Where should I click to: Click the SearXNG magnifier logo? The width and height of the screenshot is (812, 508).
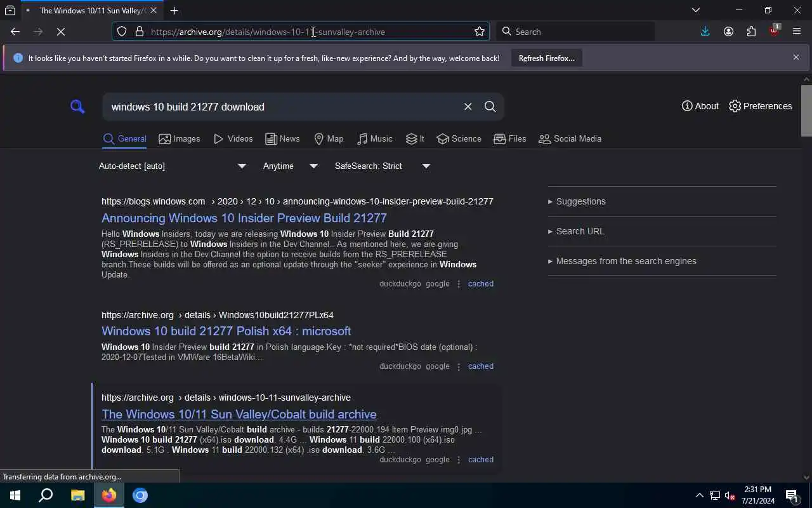[x=77, y=107]
